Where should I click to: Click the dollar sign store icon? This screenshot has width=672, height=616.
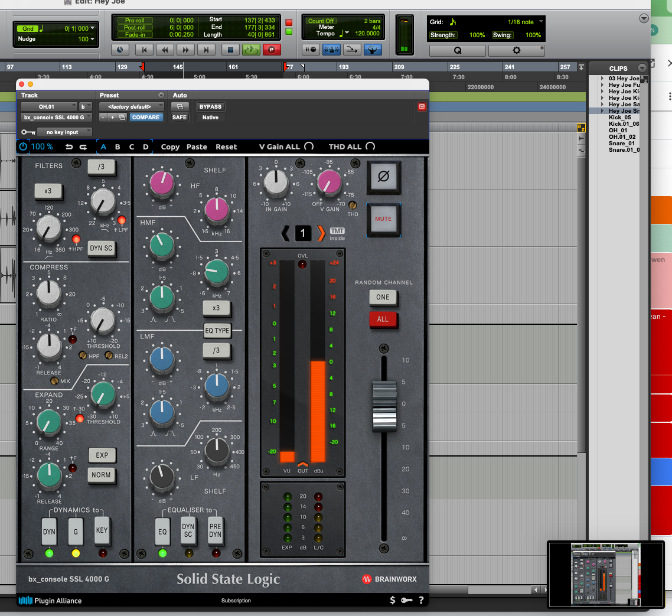393,600
